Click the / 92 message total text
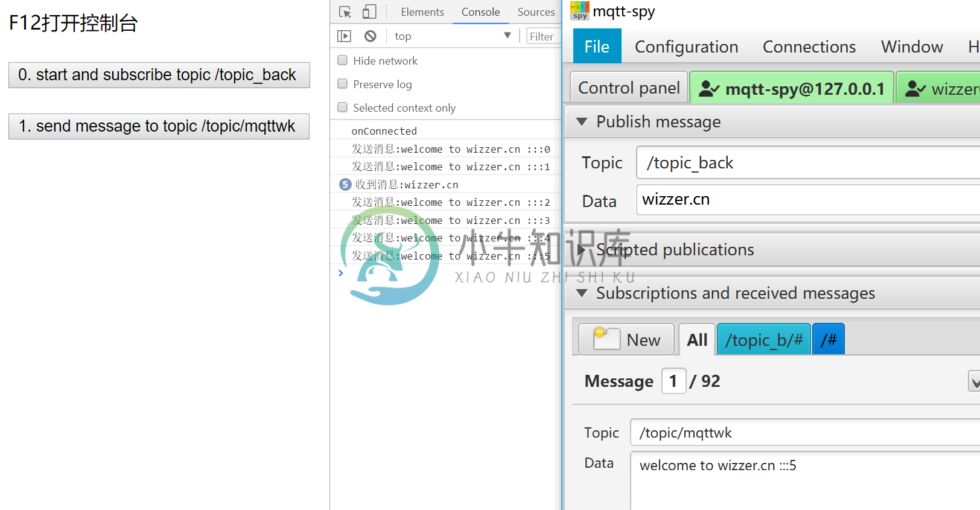Image resolution: width=980 pixels, height=510 pixels. (x=705, y=381)
